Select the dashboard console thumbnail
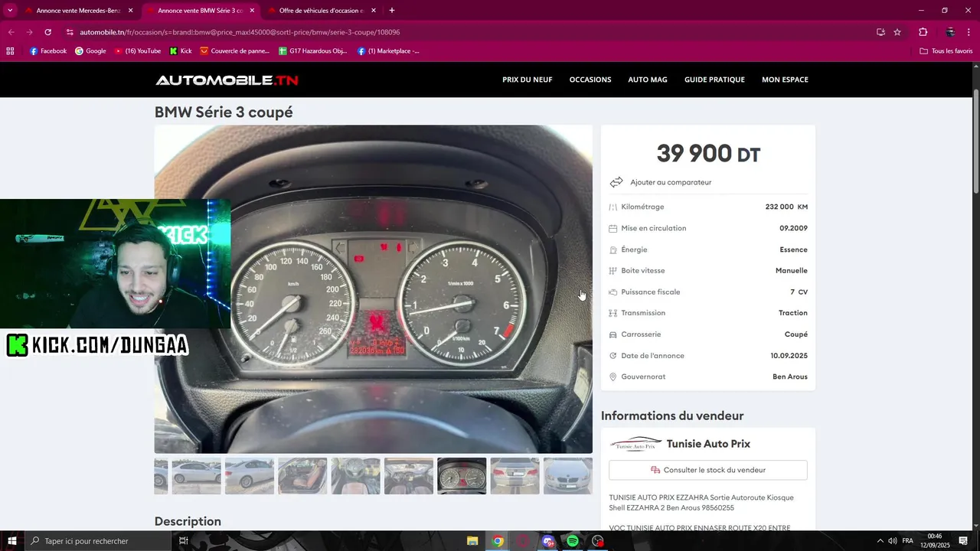 (x=409, y=476)
